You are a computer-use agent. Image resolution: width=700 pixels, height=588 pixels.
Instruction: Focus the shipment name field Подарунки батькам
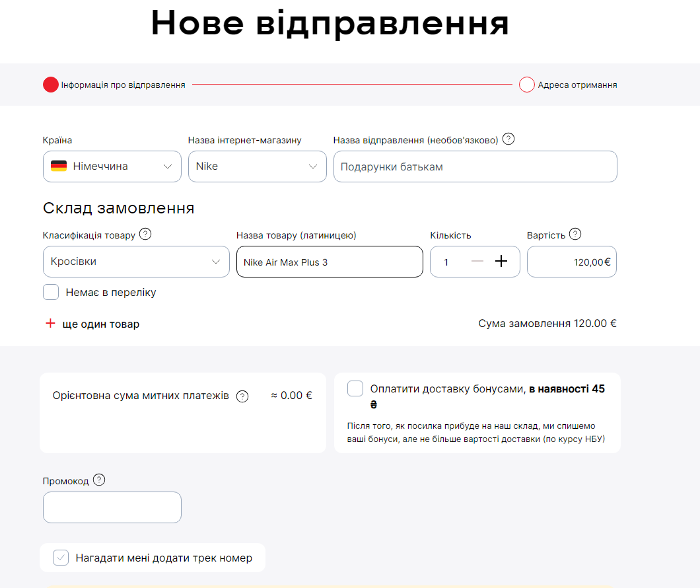pos(475,166)
